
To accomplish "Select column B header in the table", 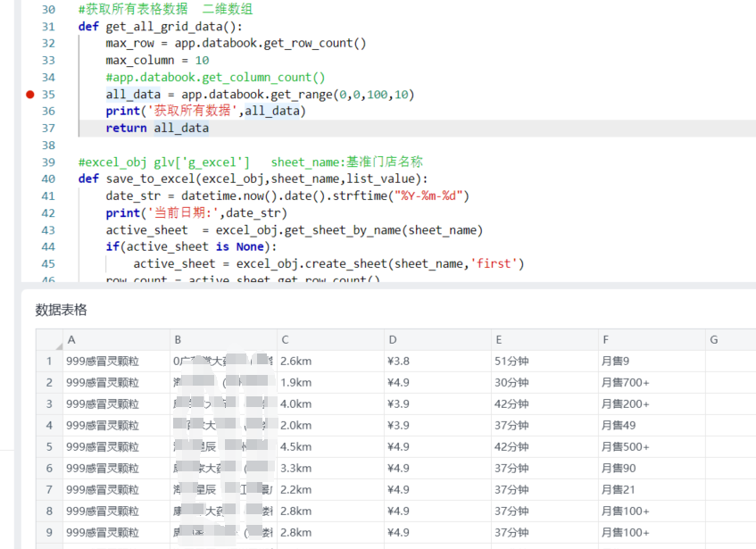I will click(x=223, y=340).
